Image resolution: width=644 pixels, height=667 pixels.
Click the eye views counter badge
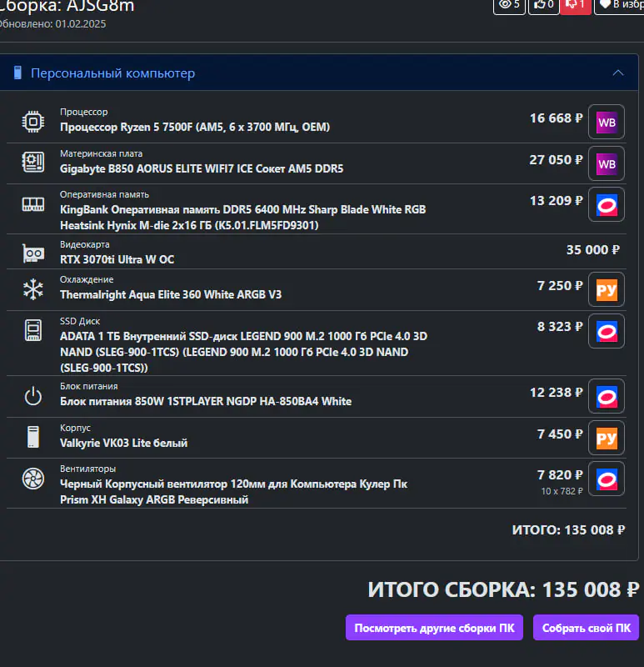(508, 5)
